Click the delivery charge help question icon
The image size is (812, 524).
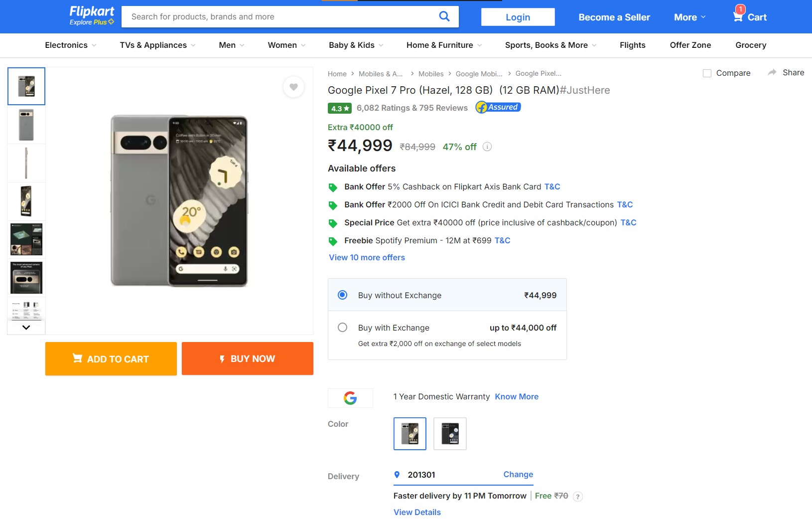point(577,497)
